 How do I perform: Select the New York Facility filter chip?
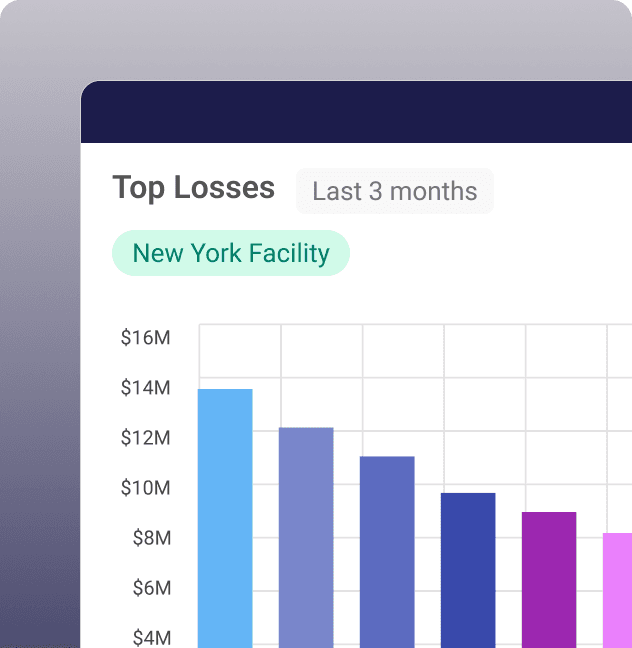[230, 253]
